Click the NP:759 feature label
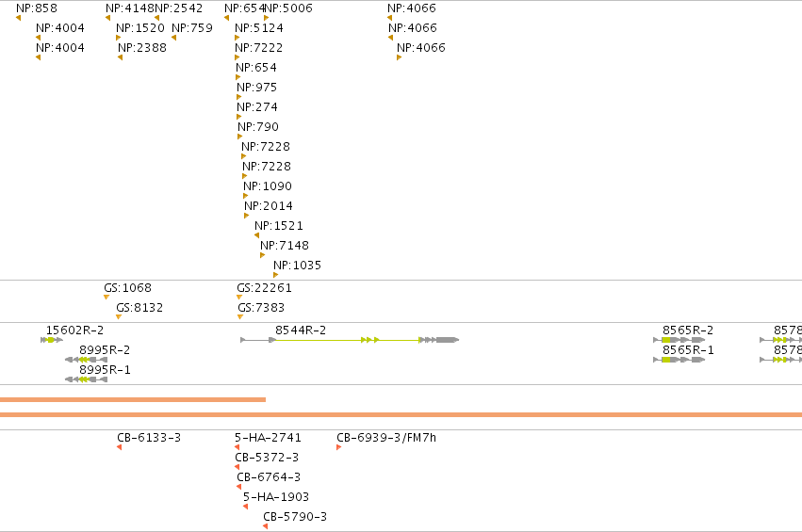802x532 pixels. tap(192, 28)
